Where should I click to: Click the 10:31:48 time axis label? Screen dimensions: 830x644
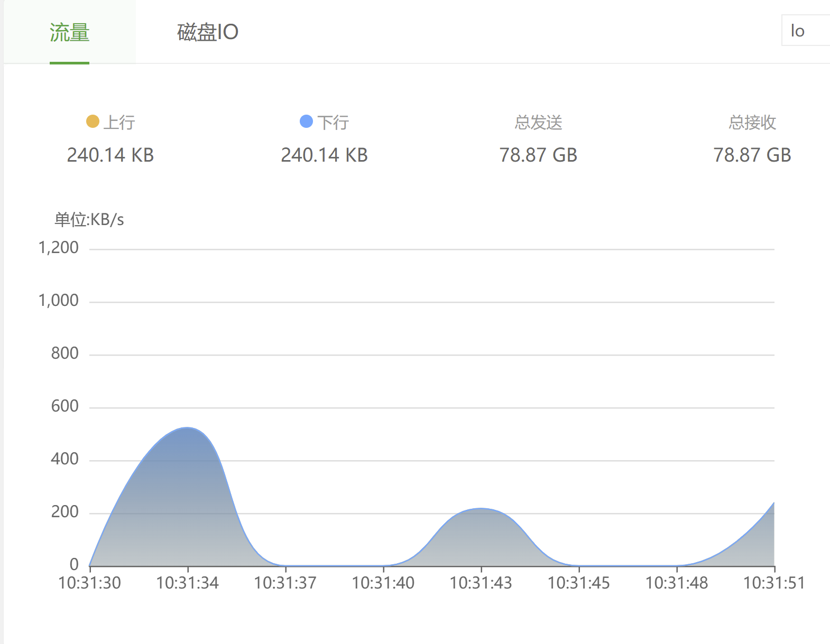pyautogui.click(x=677, y=583)
